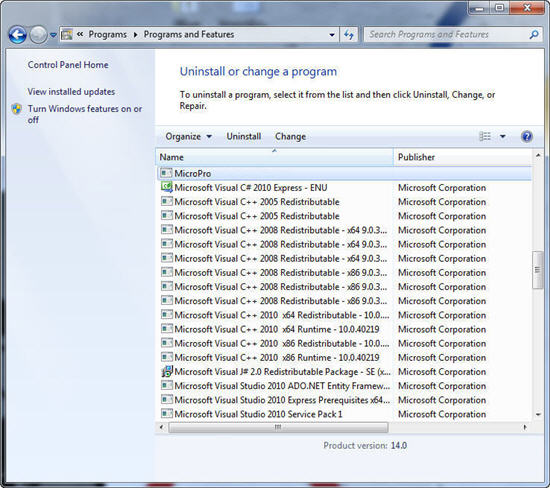Image resolution: width=550 pixels, height=488 pixels.
Task: Click the blue Back navigation arrow
Action: tap(17, 35)
